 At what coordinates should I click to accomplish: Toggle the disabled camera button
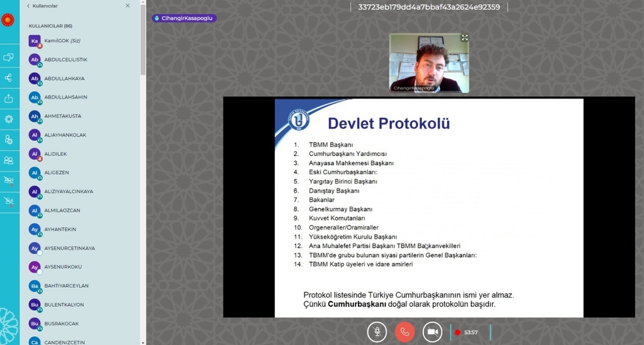(x=432, y=332)
